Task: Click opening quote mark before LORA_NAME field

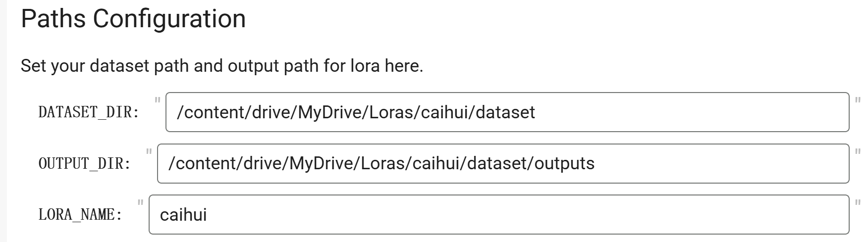Action: coord(141,203)
